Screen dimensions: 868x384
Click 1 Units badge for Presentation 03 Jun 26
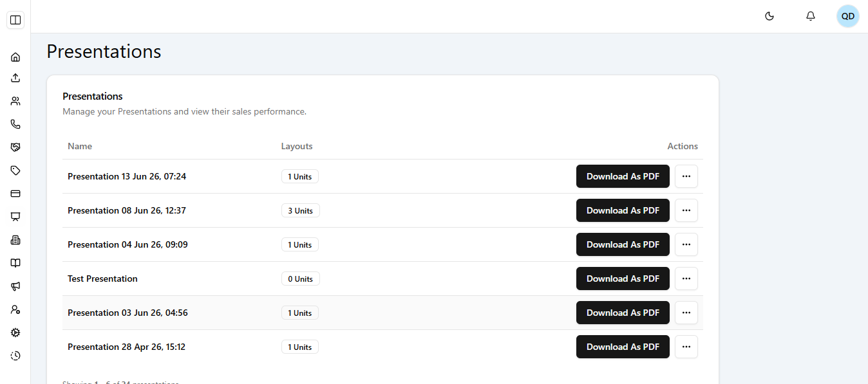click(x=300, y=313)
